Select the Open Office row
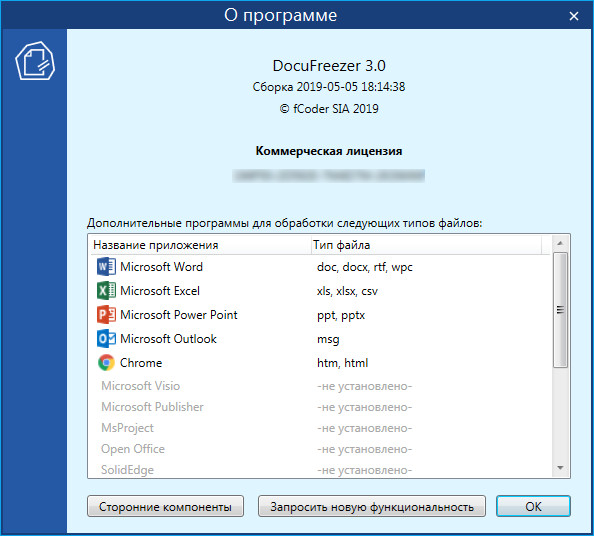Viewport: 594px width, 536px height. 320,449
